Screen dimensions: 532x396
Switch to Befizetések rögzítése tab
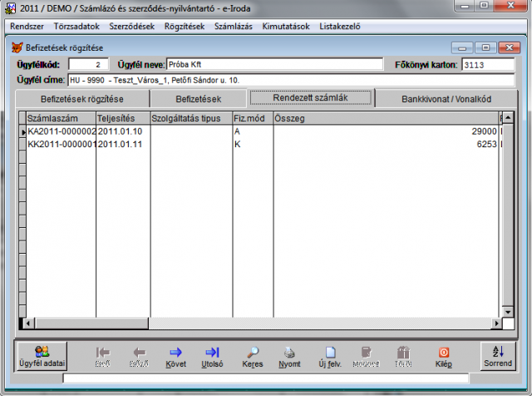coord(82,99)
